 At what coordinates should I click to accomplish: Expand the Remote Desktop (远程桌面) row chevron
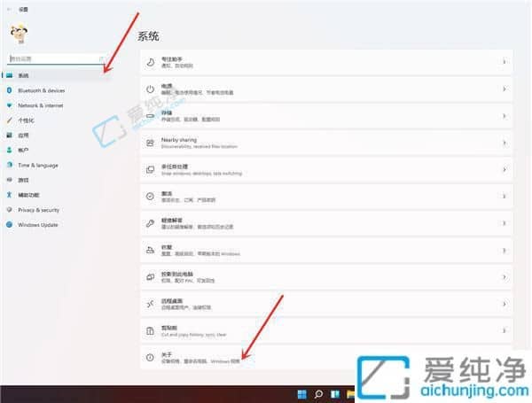click(x=505, y=304)
